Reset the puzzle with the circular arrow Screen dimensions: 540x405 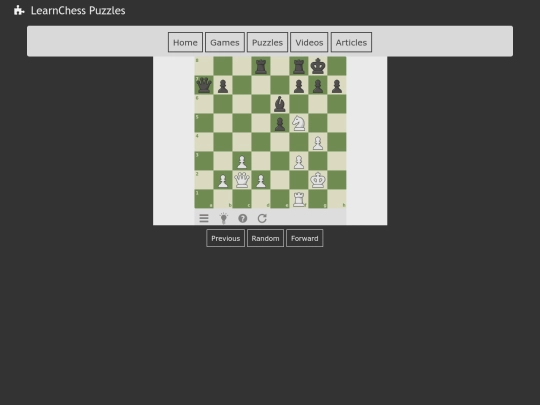click(x=262, y=218)
